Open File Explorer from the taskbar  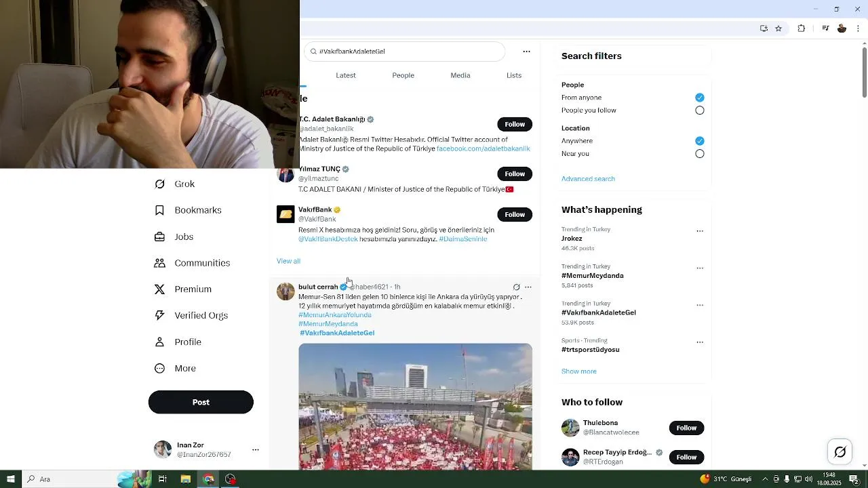pyautogui.click(x=186, y=479)
